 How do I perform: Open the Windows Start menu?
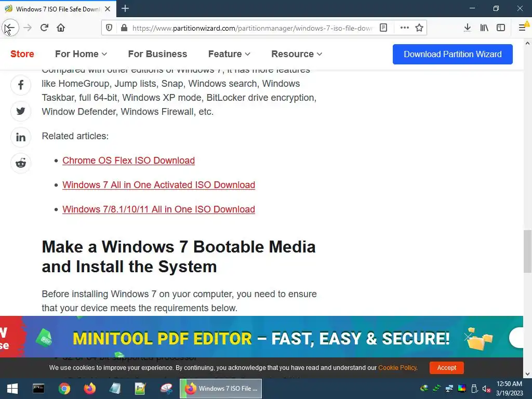pos(12,389)
